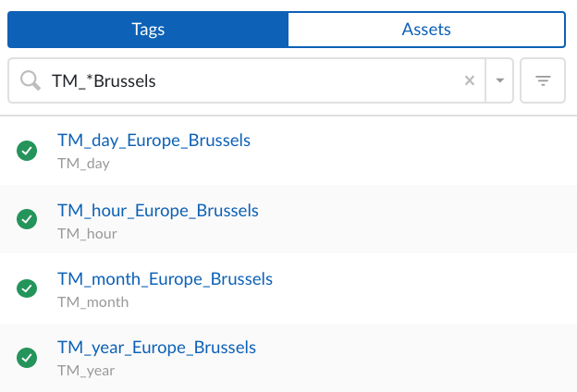577x392 pixels.
Task: Open the TM_month_Europe_Brussels tag link
Action: (165, 279)
